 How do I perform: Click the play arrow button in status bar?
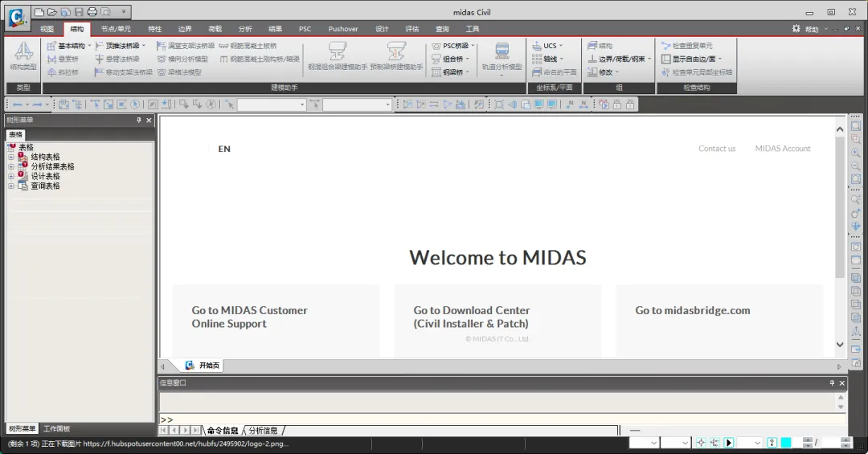[729, 443]
